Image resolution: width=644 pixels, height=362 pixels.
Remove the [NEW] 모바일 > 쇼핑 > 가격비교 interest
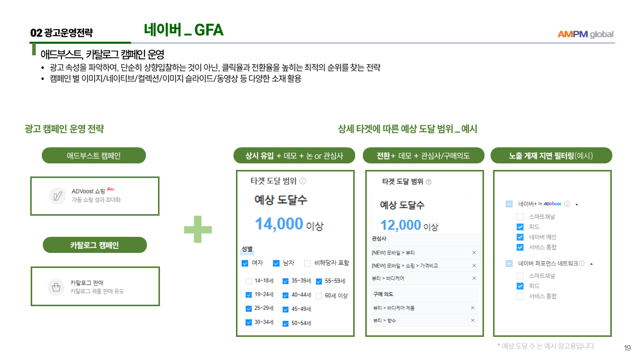coord(474,265)
